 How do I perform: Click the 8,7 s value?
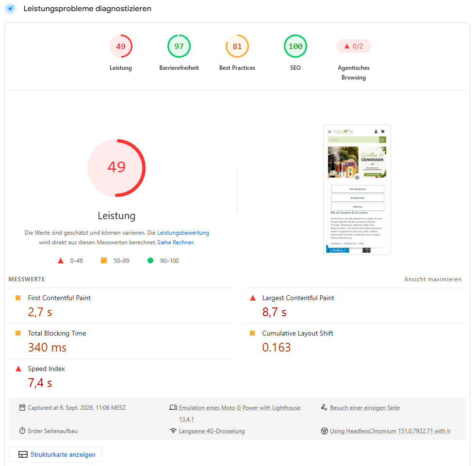[x=275, y=312]
